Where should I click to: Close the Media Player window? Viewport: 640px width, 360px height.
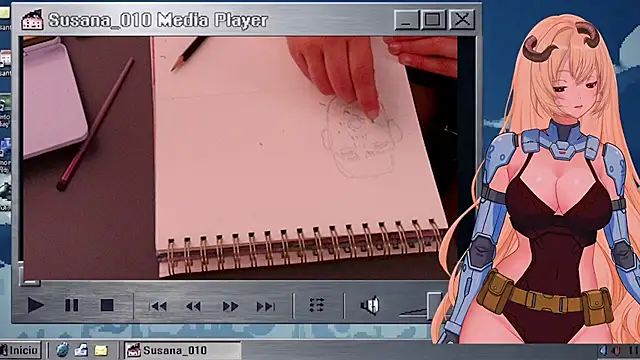[x=462, y=20]
